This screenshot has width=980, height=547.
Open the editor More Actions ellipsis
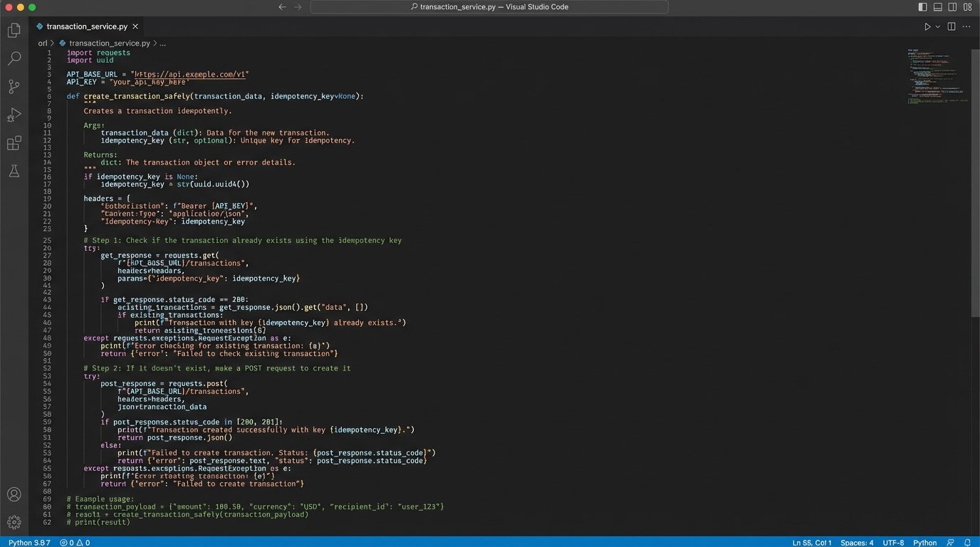point(966,26)
